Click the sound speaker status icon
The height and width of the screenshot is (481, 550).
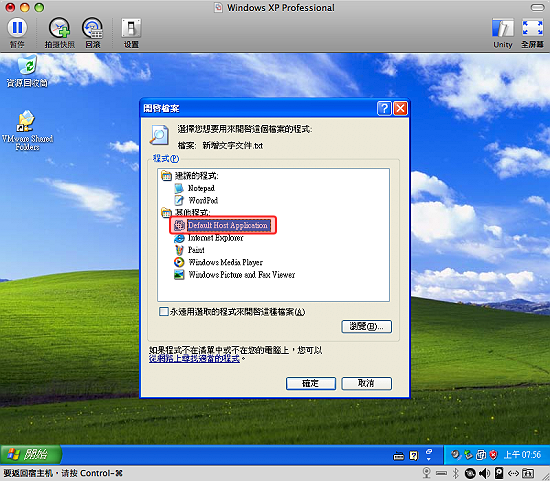coord(485,473)
